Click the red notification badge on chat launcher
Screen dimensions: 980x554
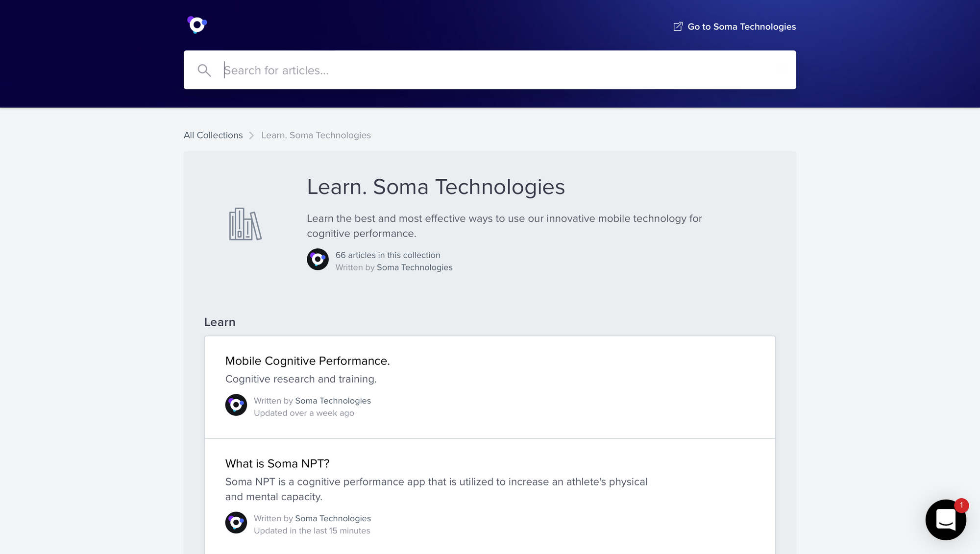961,505
